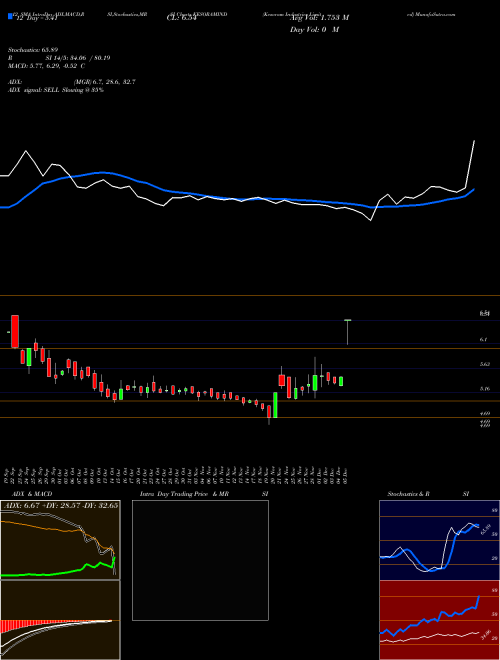The image size is (500, 660).
Task: Click the 'MACD: 5.77, 6.29, -0.52' line
Action: coord(47,66)
